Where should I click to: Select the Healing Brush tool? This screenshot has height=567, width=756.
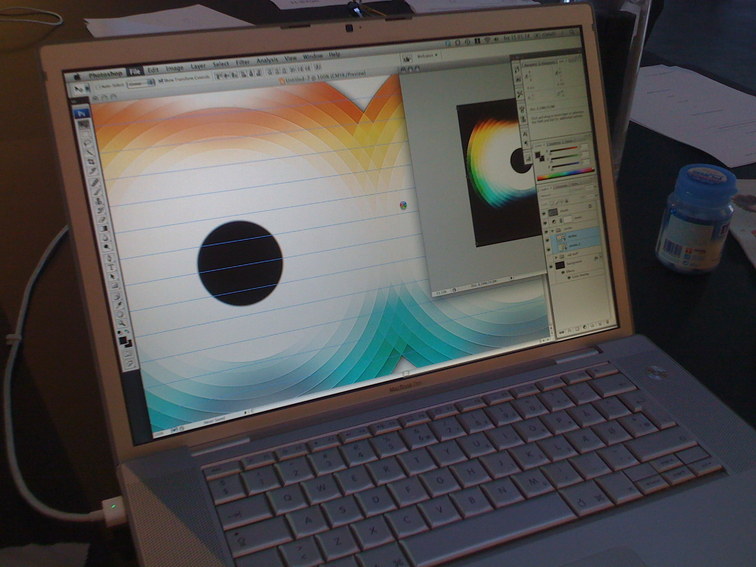pos(94,182)
